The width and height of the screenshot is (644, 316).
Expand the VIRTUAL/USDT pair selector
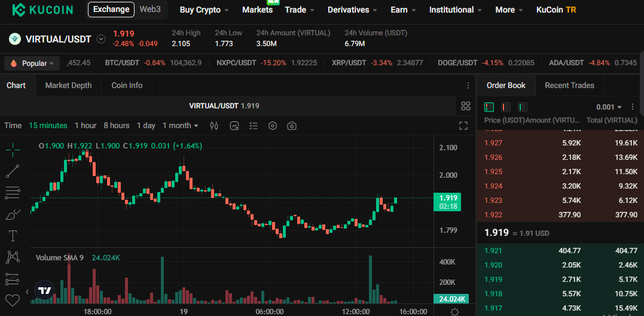click(x=101, y=39)
